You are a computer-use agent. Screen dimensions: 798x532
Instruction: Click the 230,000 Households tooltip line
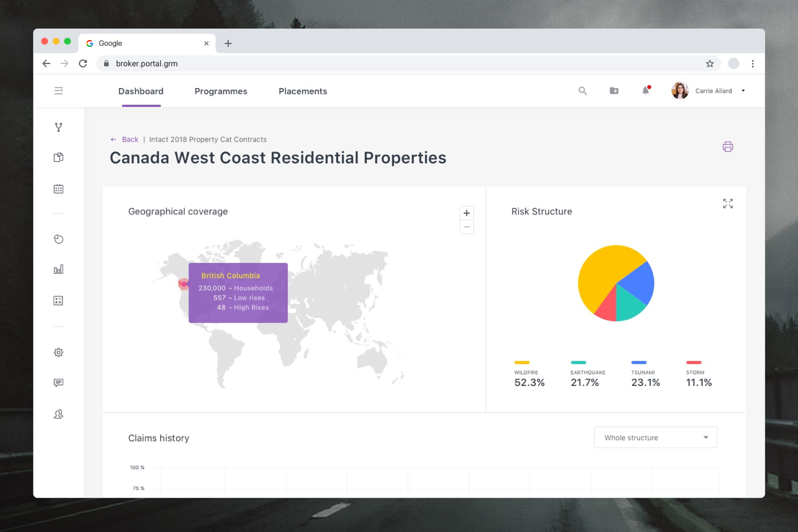[x=236, y=288]
